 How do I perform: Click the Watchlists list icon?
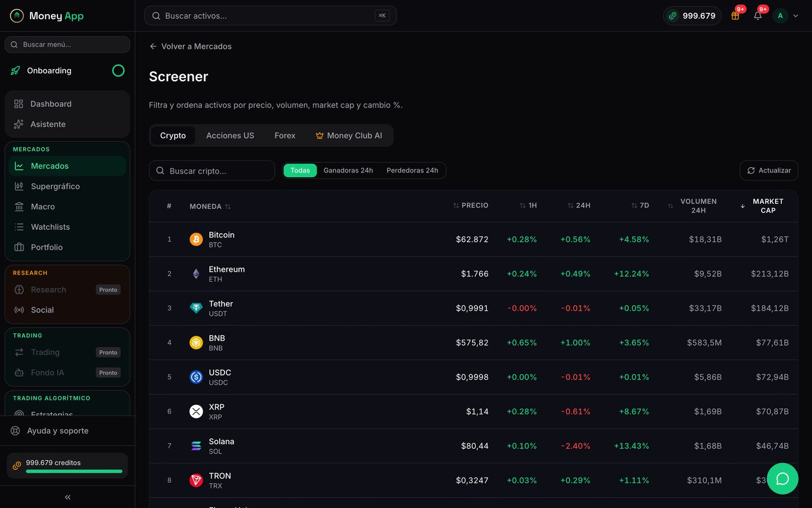point(19,227)
